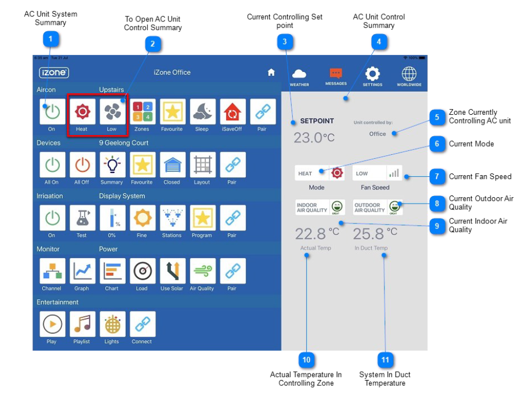Image resolution: width=532 pixels, height=408 pixels.
Task: Open the Irrigation Program icon
Action: (x=203, y=217)
